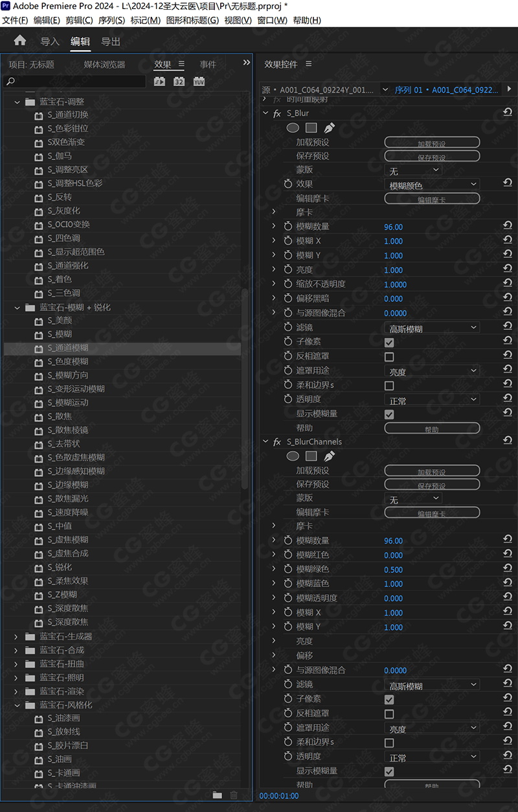Toggle the Accelerated Effects filter icon

160,82
